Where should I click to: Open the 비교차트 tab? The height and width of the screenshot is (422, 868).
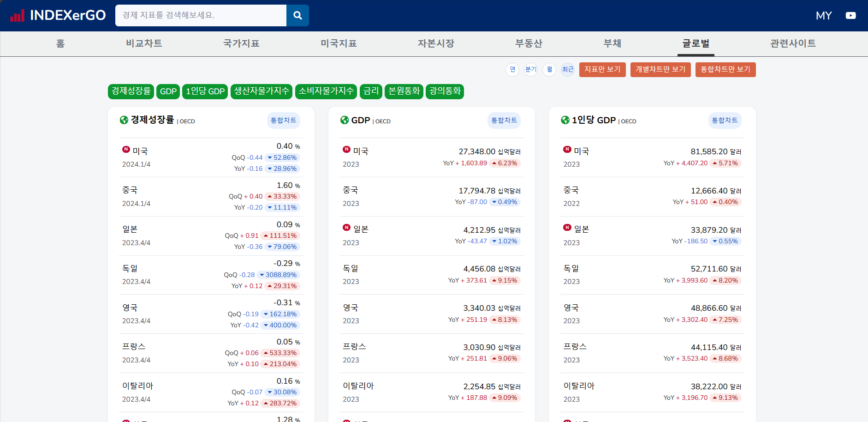click(144, 43)
